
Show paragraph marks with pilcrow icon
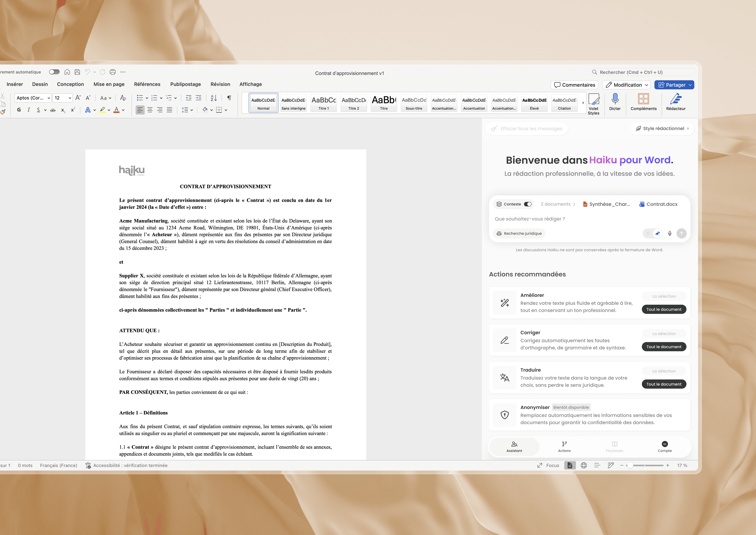pyautogui.click(x=229, y=98)
